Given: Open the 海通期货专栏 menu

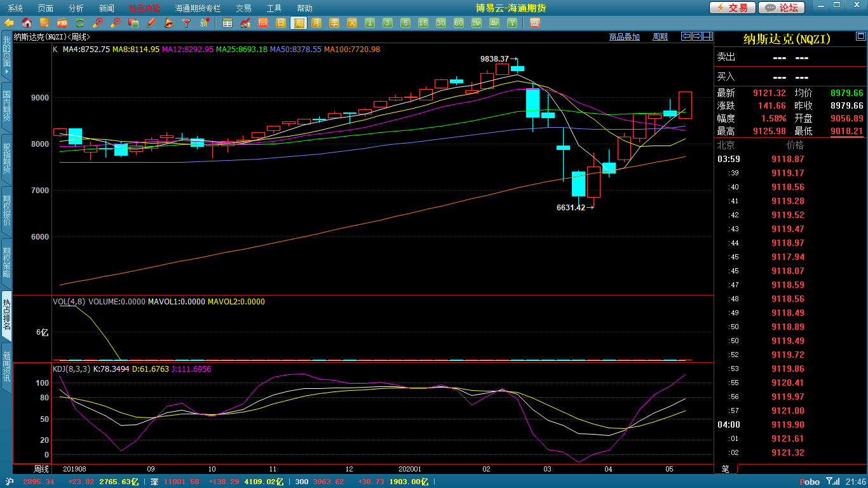Looking at the screenshot, I should coord(198,8).
